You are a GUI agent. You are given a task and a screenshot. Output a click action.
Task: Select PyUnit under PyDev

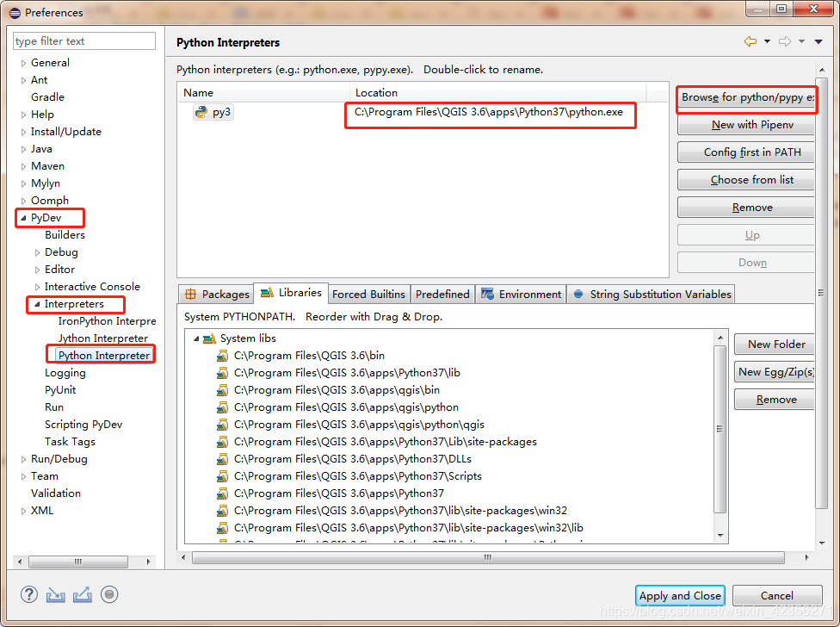(60, 390)
